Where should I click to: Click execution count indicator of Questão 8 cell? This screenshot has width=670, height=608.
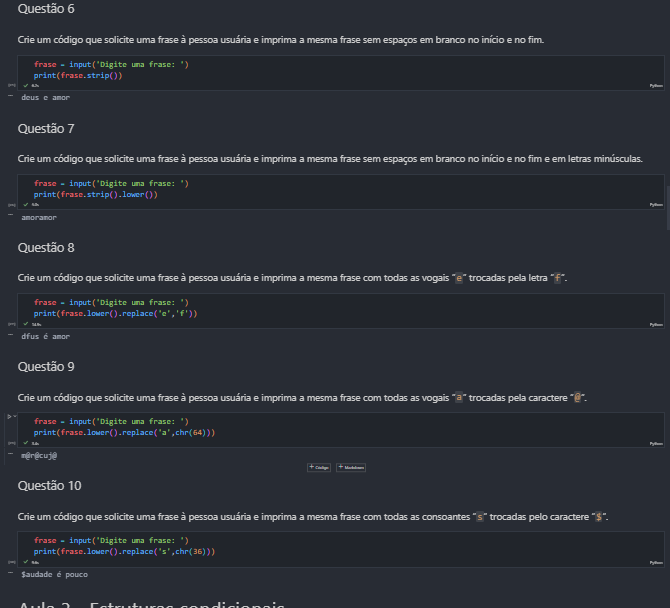[x=12, y=324]
